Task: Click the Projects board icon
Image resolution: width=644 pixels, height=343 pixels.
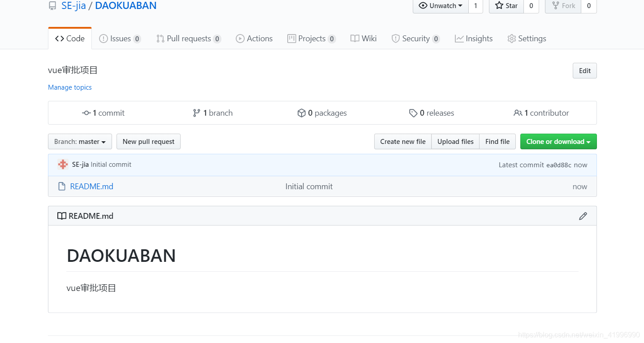Action: 291,39
